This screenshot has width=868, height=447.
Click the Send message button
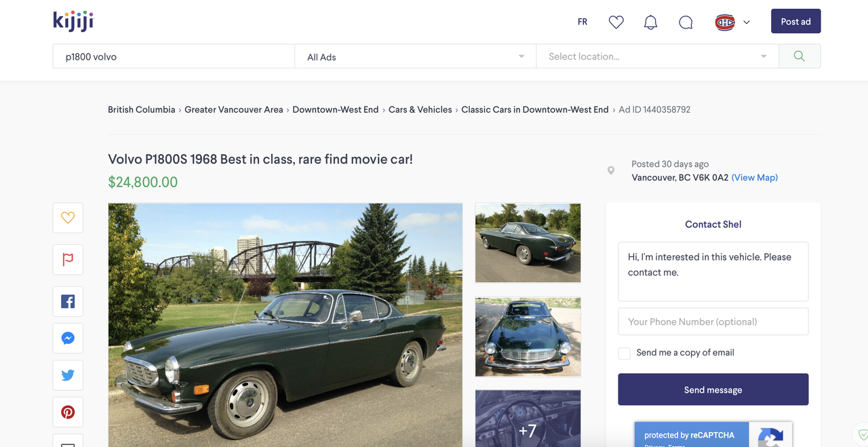point(713,389)
